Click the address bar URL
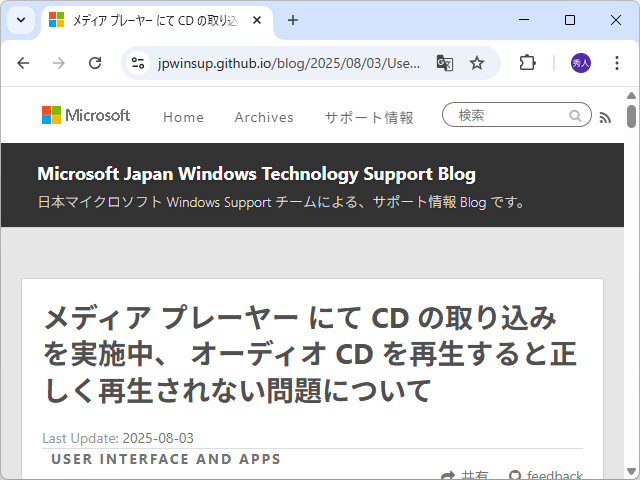The image size is (640, 480). point(289,63)
